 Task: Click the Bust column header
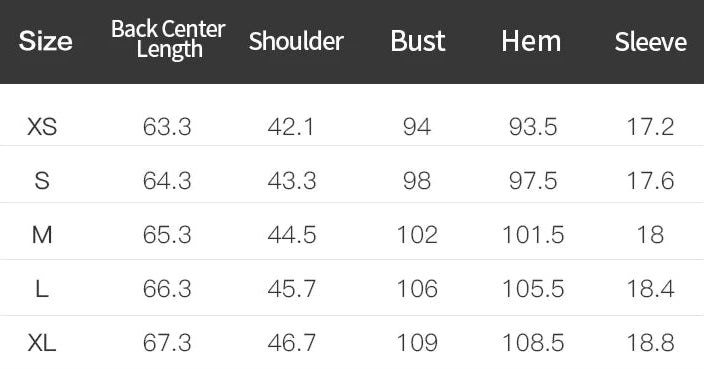[x=418, y=41]
